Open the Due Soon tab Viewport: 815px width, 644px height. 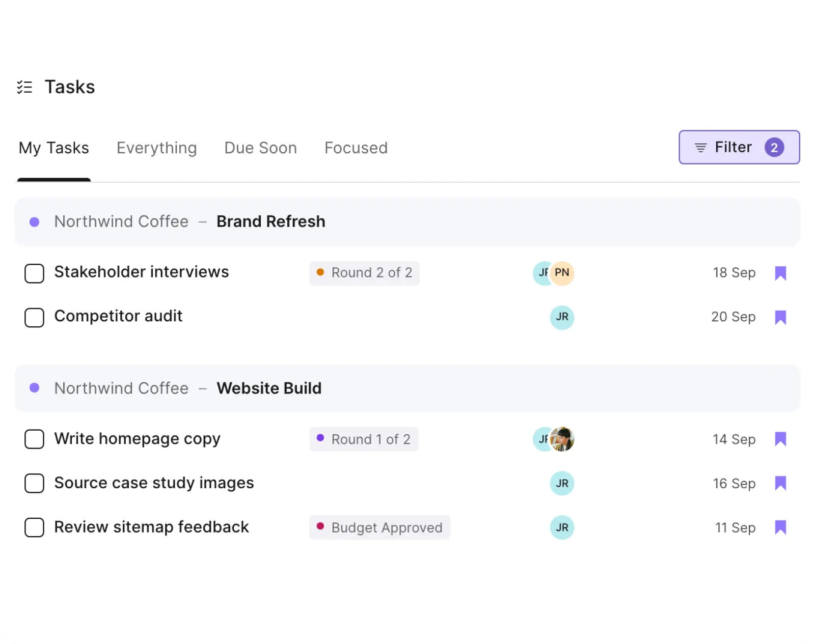tap(260, 148)
